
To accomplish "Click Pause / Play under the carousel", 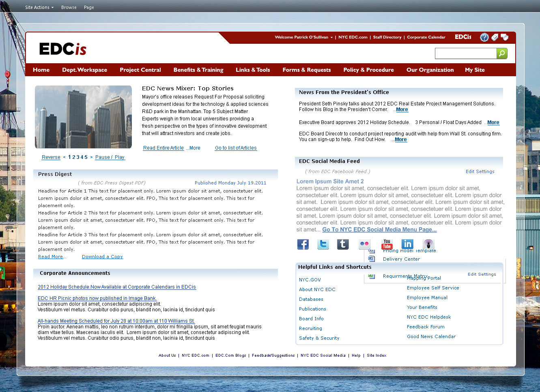I will pyautogui.click(x=110, y=157).
